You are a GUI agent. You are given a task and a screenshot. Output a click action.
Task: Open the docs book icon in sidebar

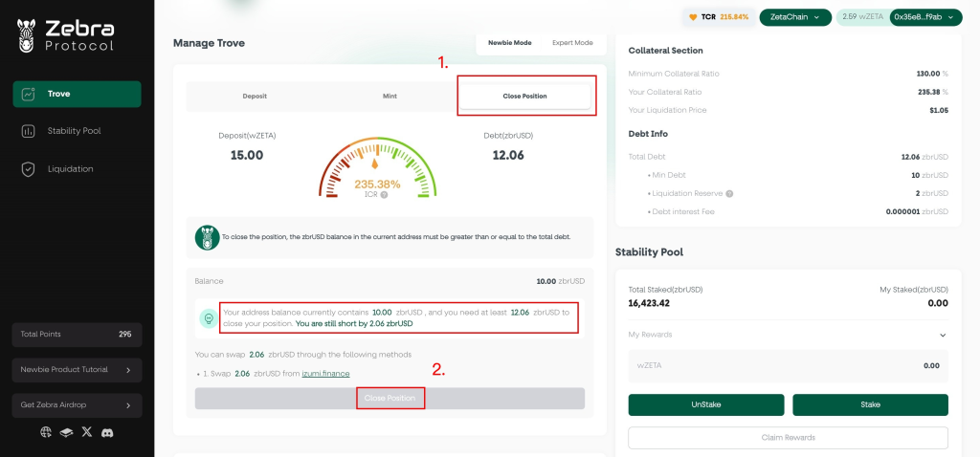tap(66, 432)
